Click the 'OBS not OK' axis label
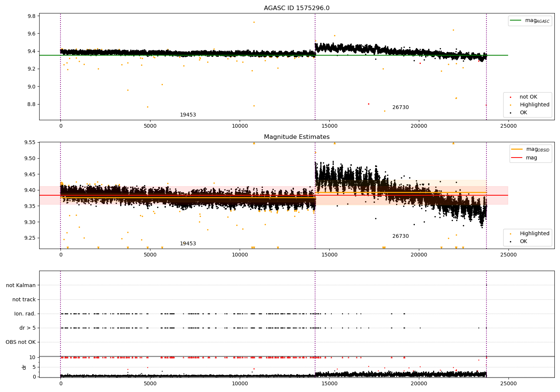 pyautogui.click(x=21, y=342)
